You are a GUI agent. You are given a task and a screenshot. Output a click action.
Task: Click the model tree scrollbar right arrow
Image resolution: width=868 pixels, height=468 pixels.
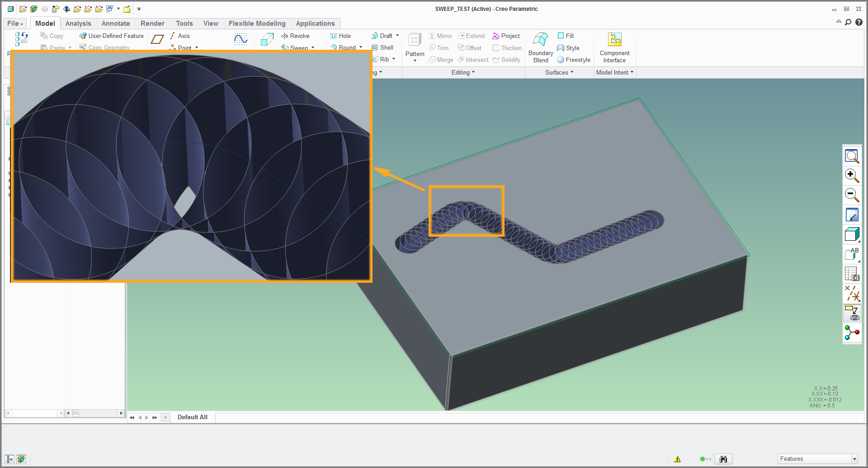(x=121, y=413)
